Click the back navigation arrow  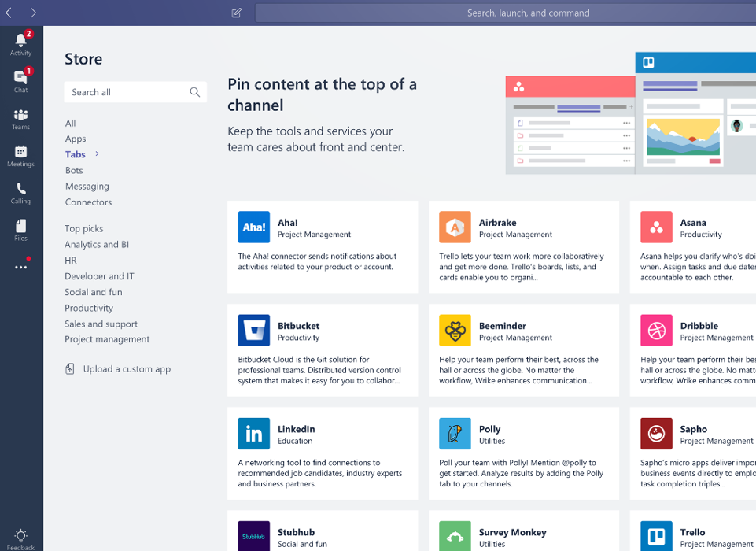point(9,13)
